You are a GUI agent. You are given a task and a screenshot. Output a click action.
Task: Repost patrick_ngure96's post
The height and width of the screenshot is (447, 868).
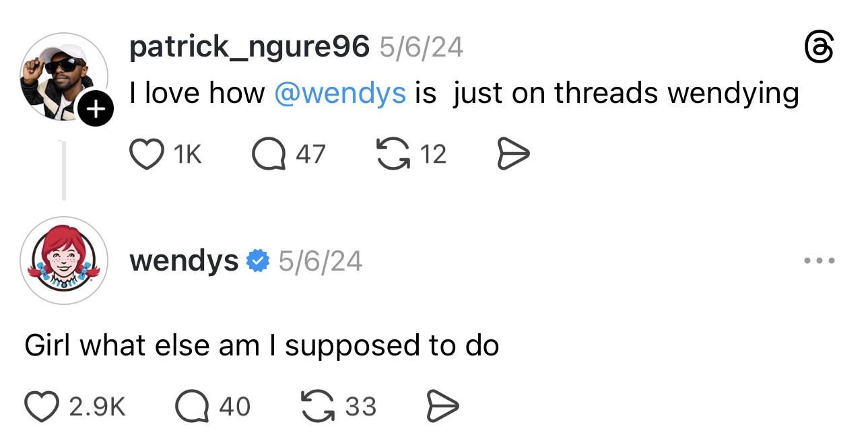[393, 155]
